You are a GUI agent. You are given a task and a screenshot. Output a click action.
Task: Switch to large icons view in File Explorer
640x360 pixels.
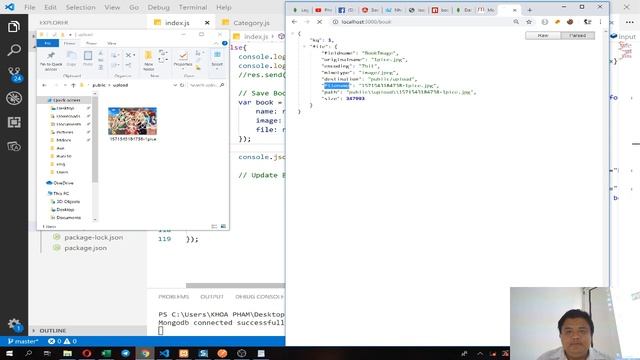tap(223, 226)
